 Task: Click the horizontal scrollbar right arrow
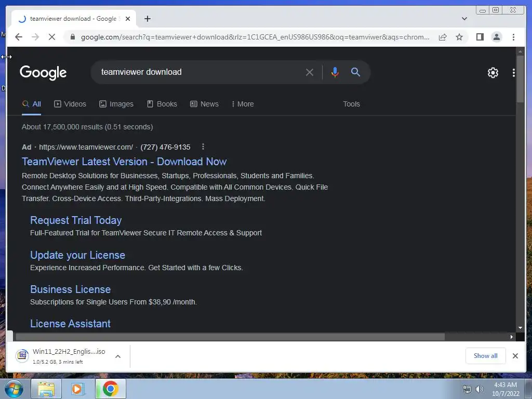tap(511, 337)
